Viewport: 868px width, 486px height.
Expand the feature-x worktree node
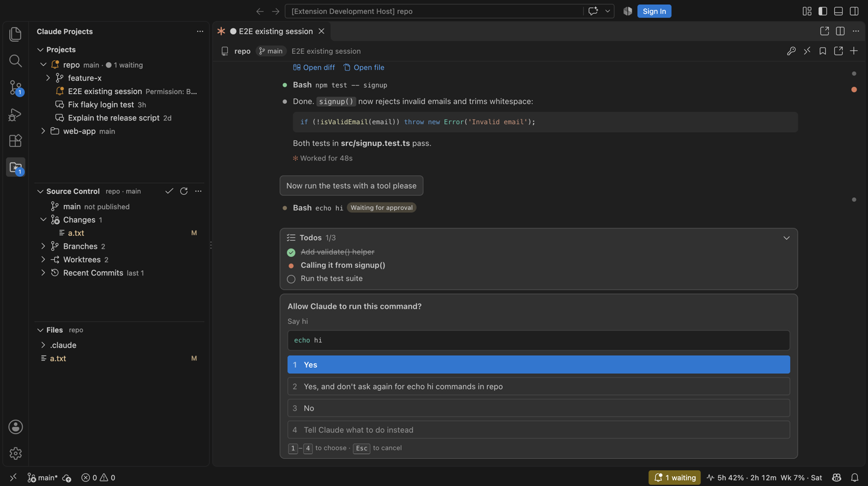tap(48, 78)
